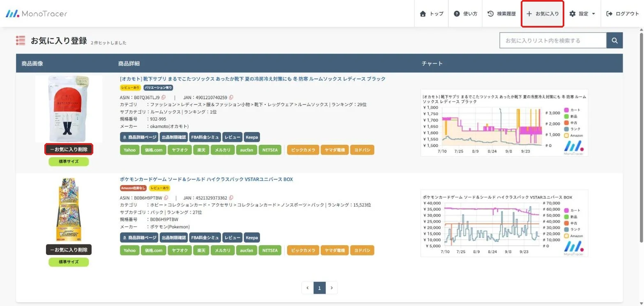Open FBA料金シミュ for Okamoto socks
Image resolution: width=644 pixels, height=306 pixels.
point(205,137)
